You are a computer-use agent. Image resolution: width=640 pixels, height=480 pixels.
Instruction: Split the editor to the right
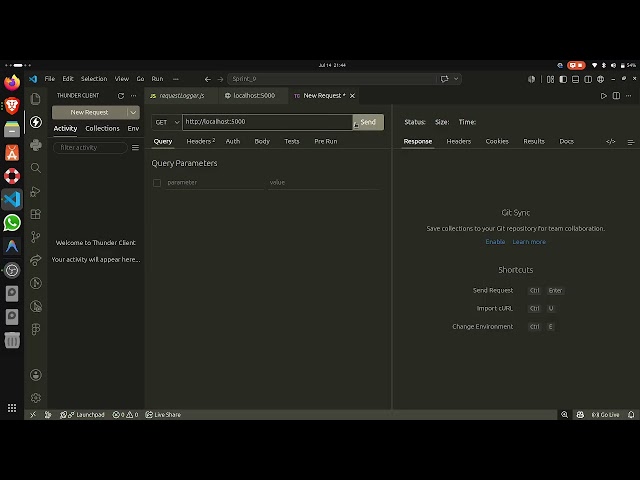616,96
